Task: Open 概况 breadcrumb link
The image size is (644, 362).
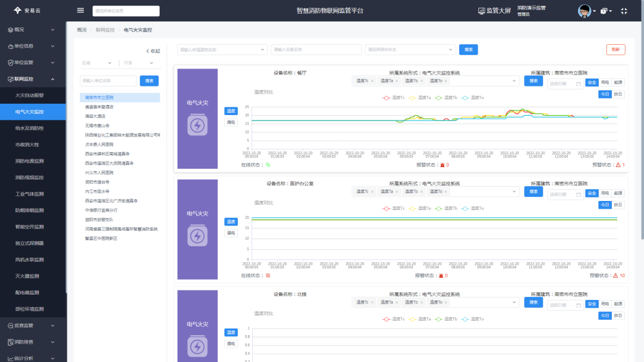Action: point(82,30)
